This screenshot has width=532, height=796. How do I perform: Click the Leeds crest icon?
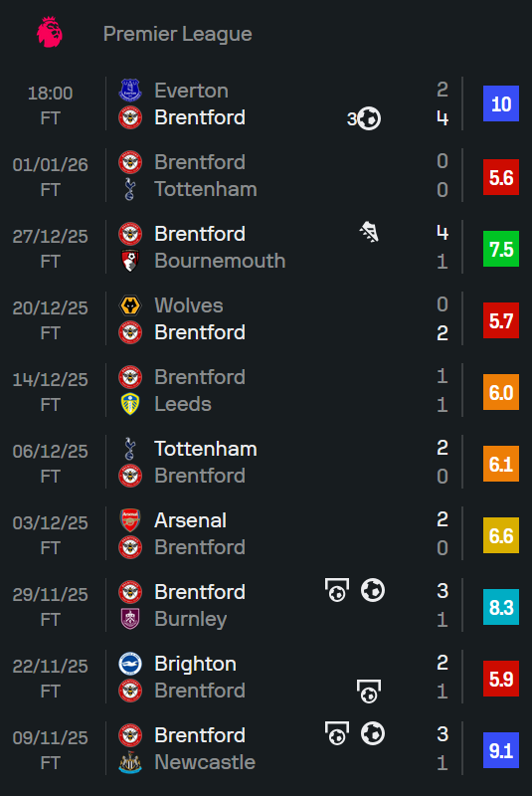[130, 404]
